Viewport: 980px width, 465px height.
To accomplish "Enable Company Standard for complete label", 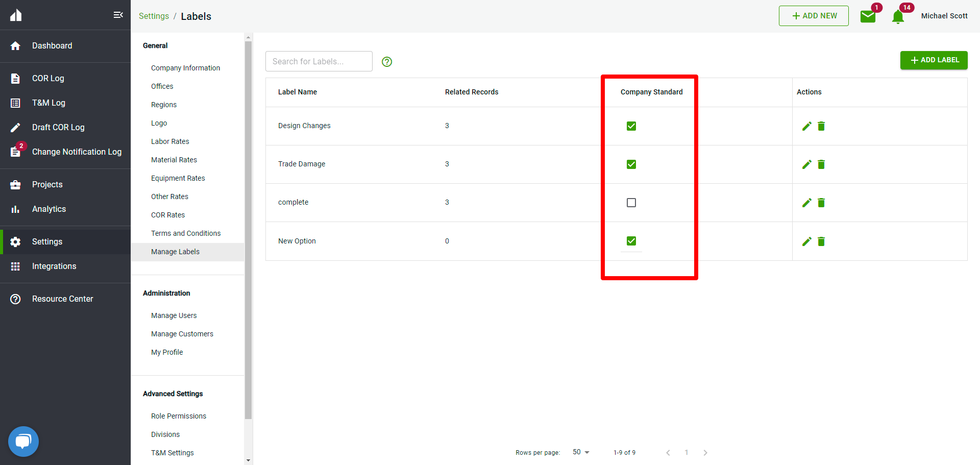I will coord(631,203).
